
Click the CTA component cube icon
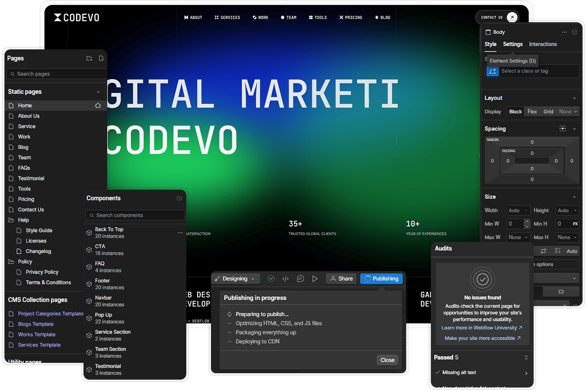click(x=89, y=250)
